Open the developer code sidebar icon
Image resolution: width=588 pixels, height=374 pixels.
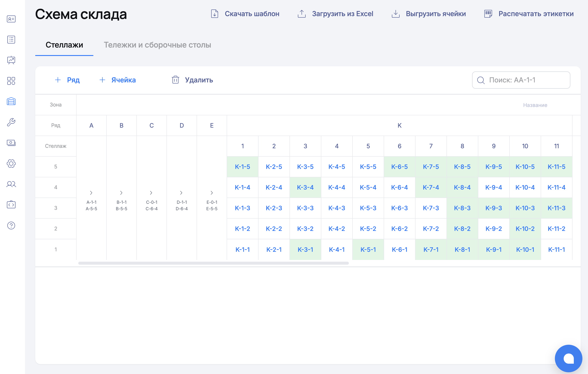(11, 205)
